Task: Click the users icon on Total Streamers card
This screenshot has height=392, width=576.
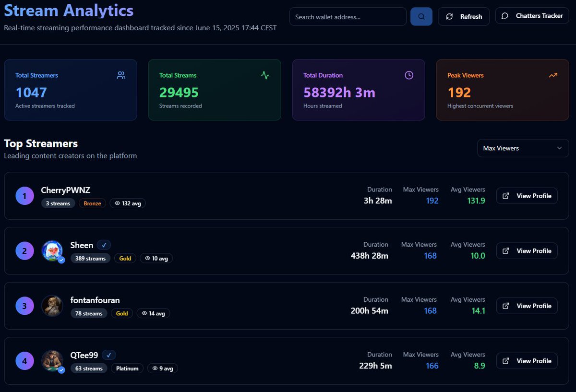Action: coord(120,75)
